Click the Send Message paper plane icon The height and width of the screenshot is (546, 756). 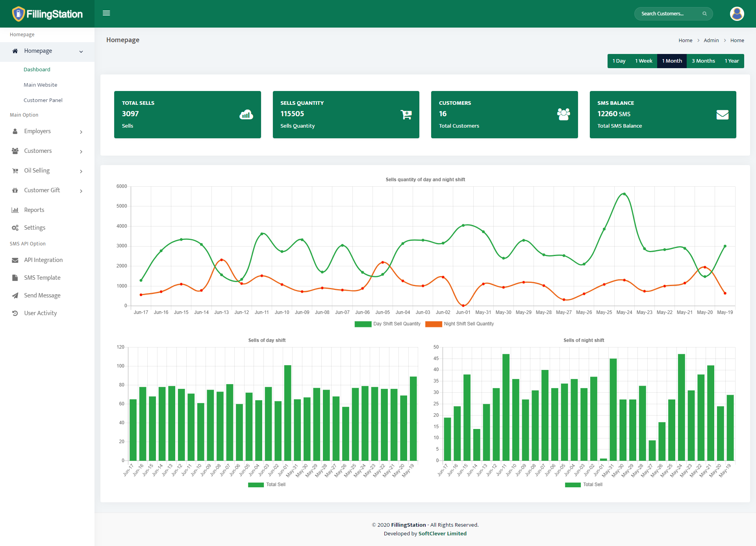pos(15,295)
